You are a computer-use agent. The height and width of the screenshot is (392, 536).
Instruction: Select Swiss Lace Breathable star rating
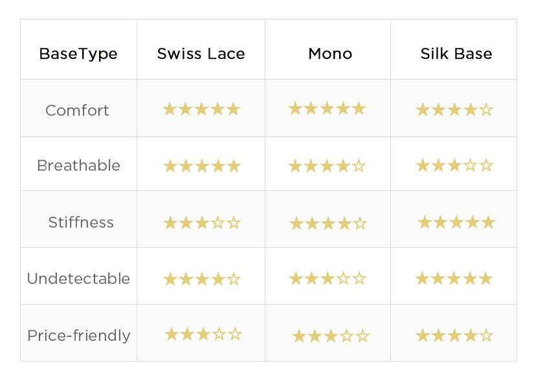(201, 166)
